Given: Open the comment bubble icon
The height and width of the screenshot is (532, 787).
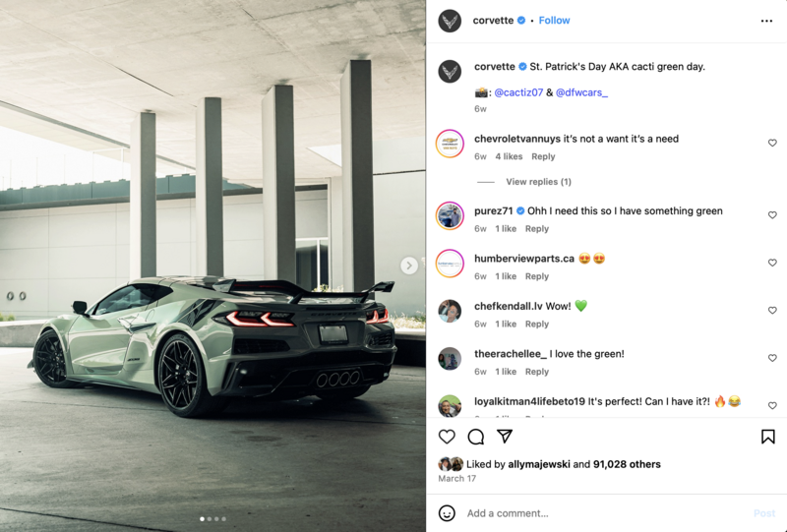Looking at the screenshot, I should pyautogui.click(x=475, y=437).
